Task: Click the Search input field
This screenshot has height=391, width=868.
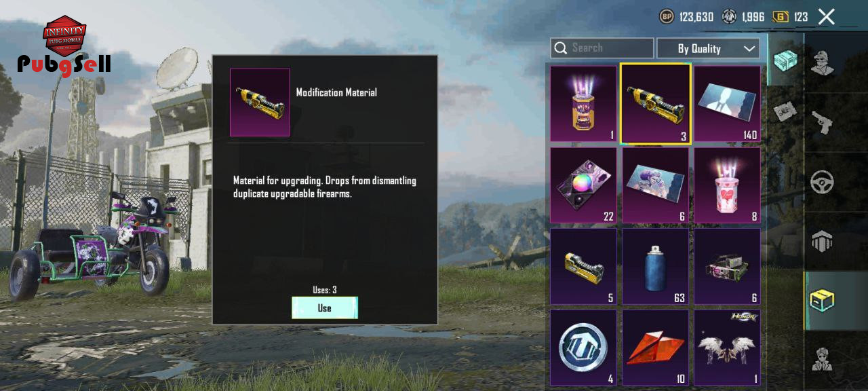Action: point(602,48)
